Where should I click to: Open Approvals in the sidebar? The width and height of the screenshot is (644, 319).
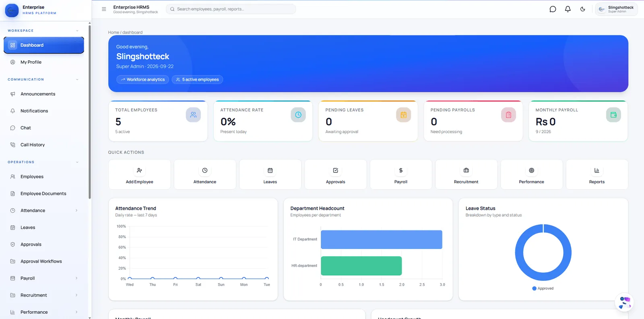[44, 244]
